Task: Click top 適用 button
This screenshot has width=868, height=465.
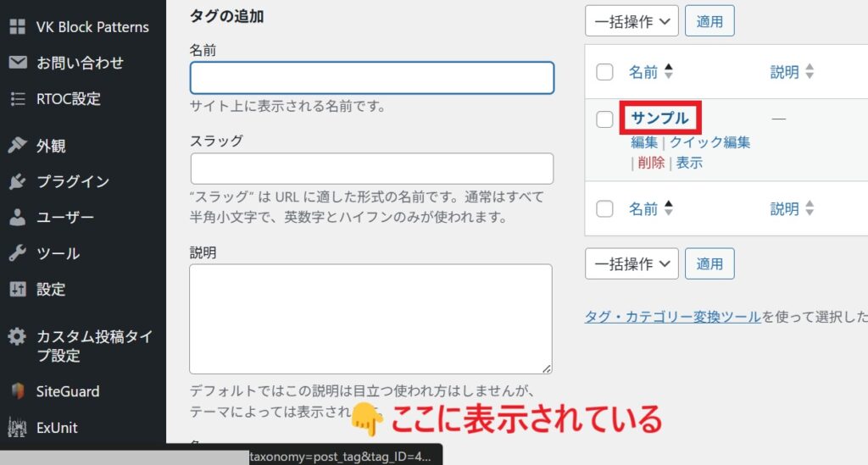Action: (x=709, y=21)
